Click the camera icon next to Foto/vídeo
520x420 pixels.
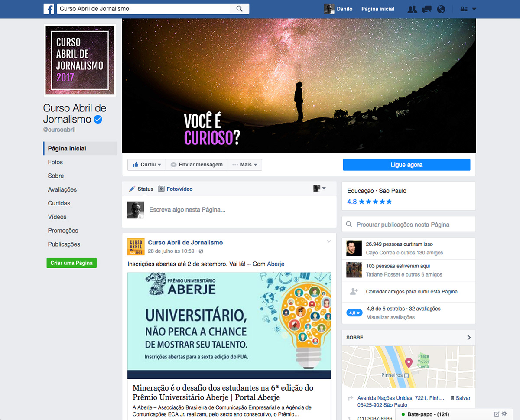tap(161, 189)
